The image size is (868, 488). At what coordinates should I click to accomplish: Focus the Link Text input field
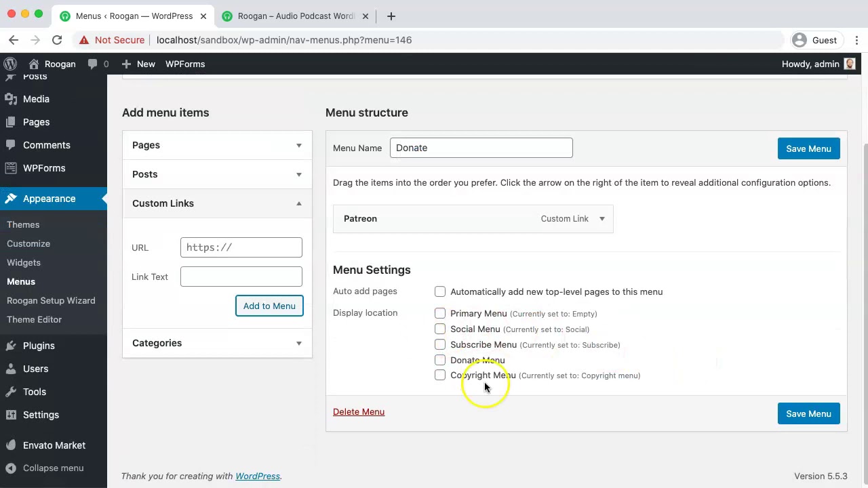click(x=241, y=277)
